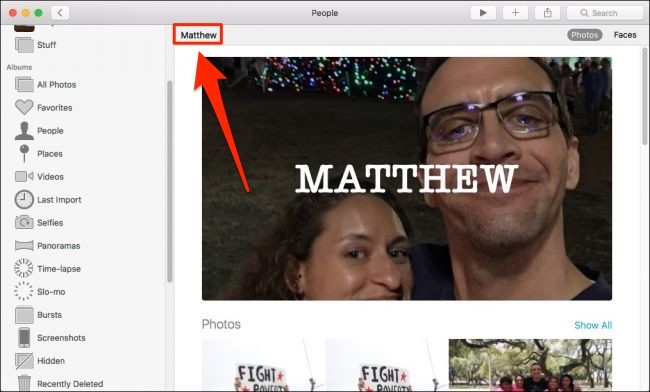Viewport: 650px width, 392px height.
Task: Open the Videos camera icon
Action: coord(24,177)
